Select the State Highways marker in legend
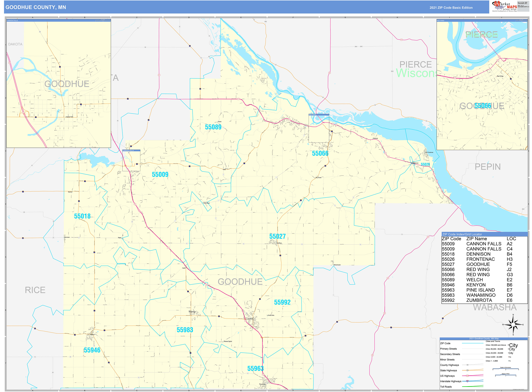The width and height of the screenshot is (532, 392). point(467,370)
